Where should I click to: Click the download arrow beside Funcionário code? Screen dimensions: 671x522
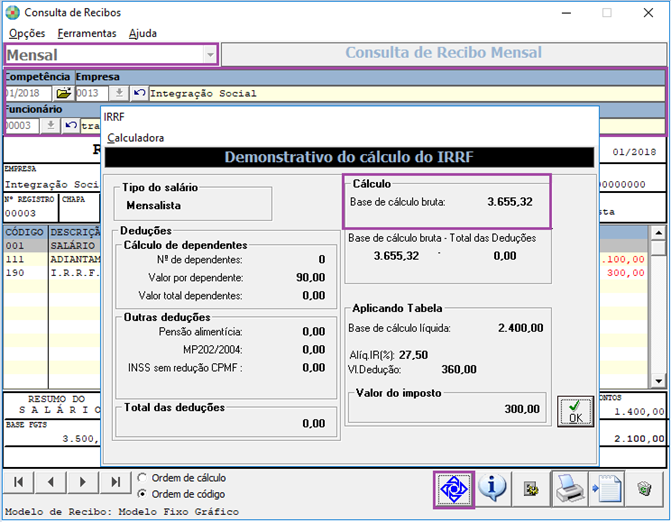tap(50, 125)
